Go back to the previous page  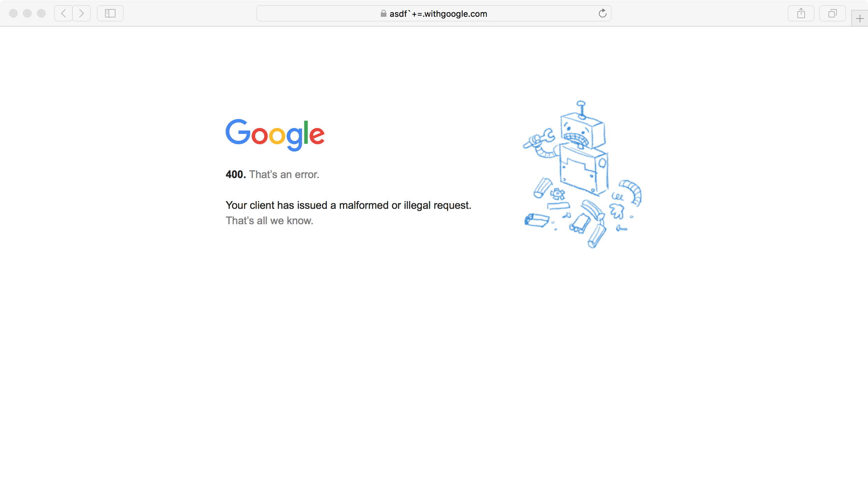click(x=63, y=13)
